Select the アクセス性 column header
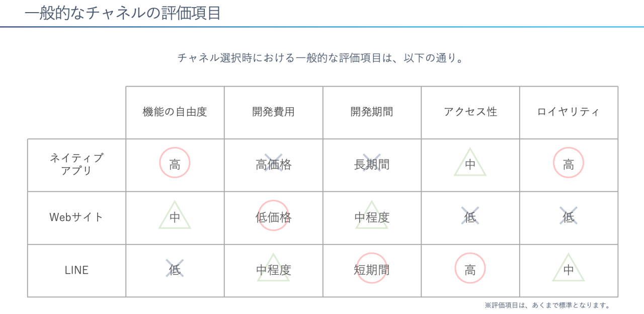The width and height of the screenshot is (644, 314). pyautogui.click(x=470, y=112)
